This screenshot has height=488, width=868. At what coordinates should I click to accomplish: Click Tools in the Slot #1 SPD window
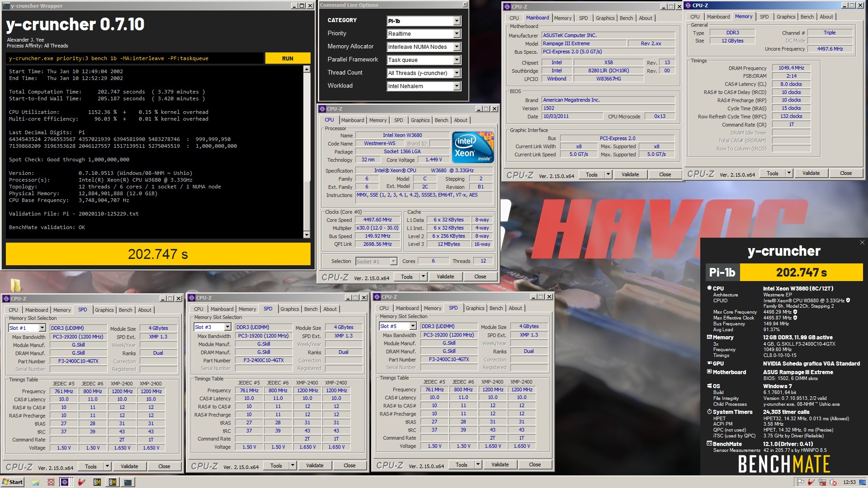click(91, 466)
